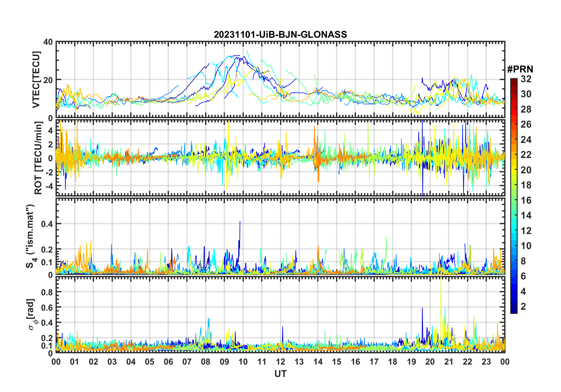Click sigma-phi axis tick label 0.6
561x392 pixels.
click(47, 307)
